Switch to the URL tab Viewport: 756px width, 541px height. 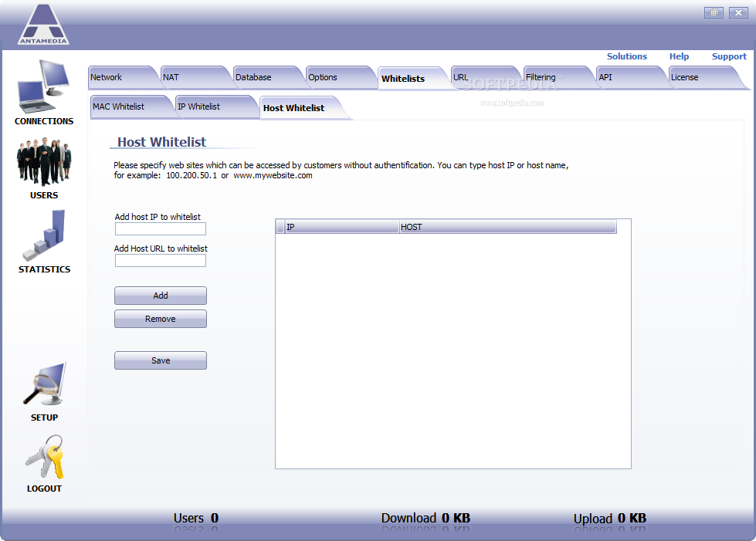tap(486, 77)
